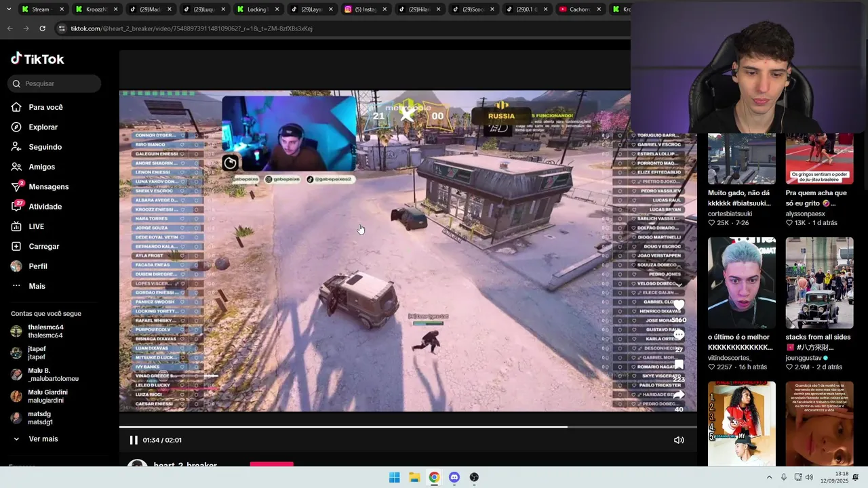Close the Stream browser tab
Image resolution: width=868 pixels, height=488 pixels.
(62, 9)
